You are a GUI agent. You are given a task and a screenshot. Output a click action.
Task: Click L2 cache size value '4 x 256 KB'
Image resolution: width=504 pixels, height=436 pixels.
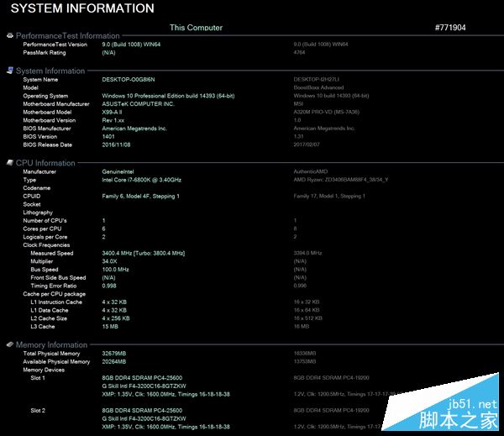pos(116,318)
